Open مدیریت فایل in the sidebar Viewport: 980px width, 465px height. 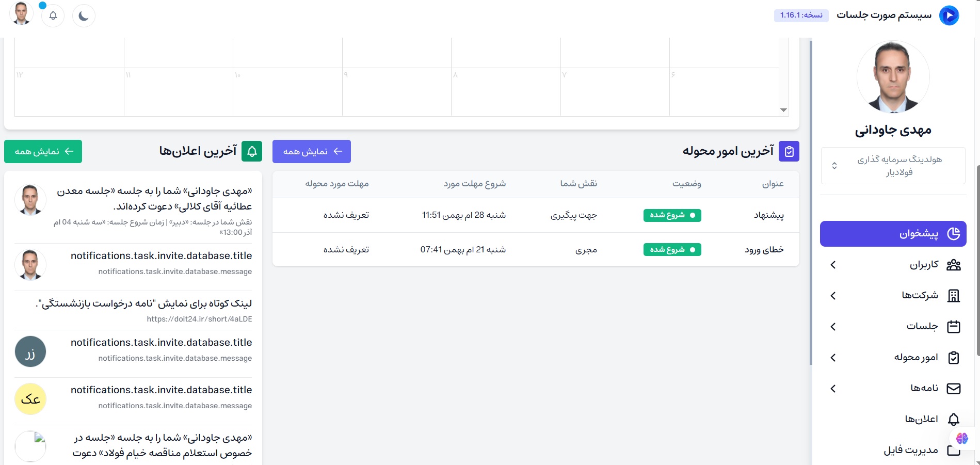pos(911,450)
